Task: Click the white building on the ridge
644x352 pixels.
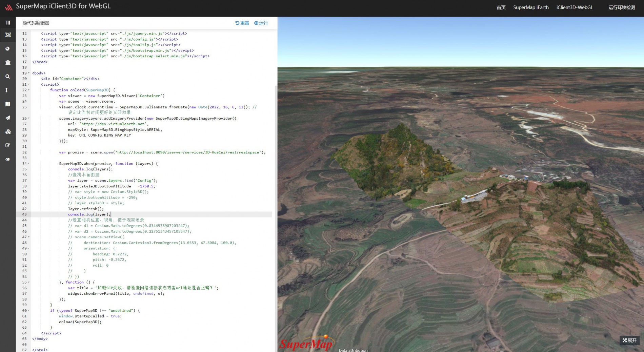Action: pos(474,196)
